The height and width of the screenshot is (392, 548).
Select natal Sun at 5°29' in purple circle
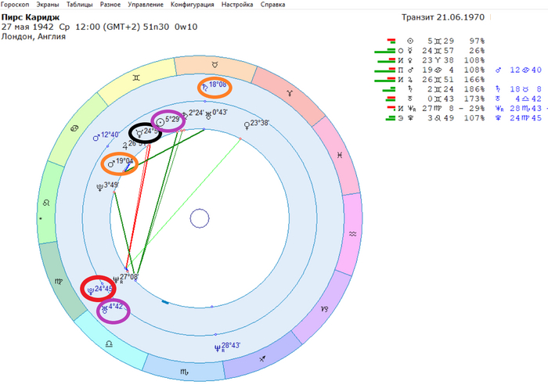pyautogui.click(x=168, y=120)
